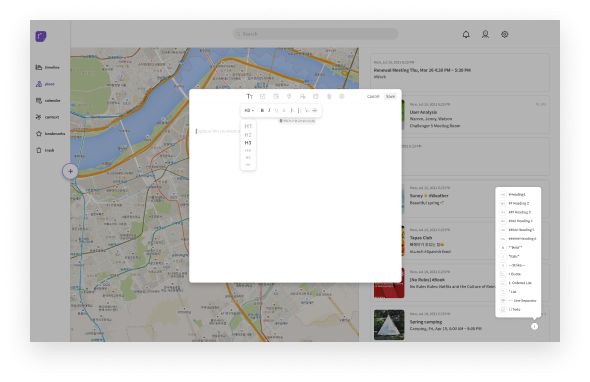Screen dimensions: 590x382
Task: Click the checkbox todo icon in editor toolbar
Action: tap(263, 96)
